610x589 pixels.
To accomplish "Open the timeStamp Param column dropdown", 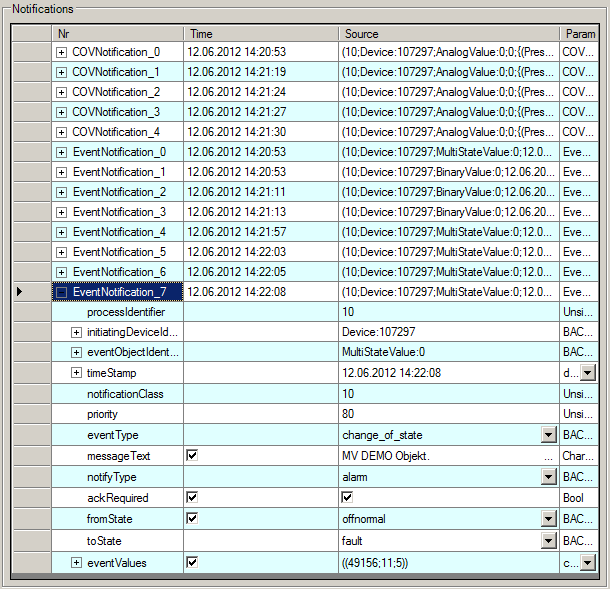I will (x=588, y=373).
